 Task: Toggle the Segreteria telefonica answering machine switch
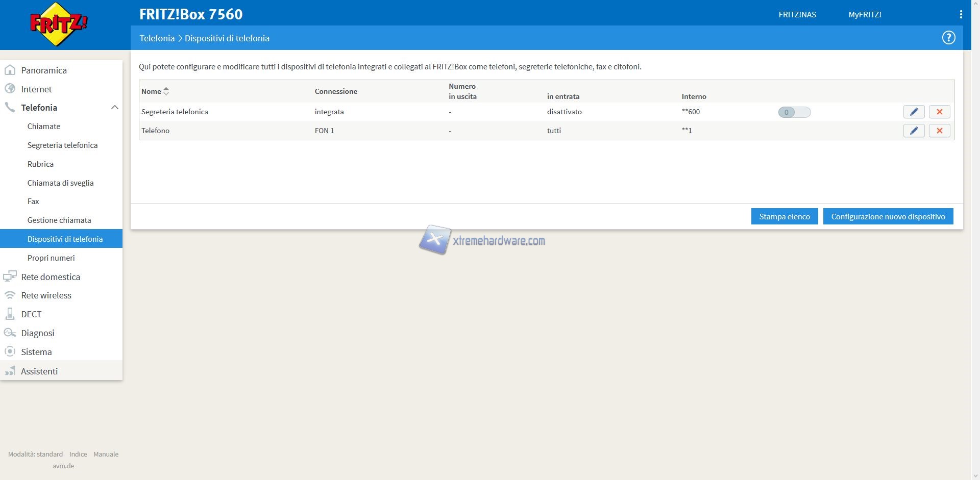(x=794, y=112)
